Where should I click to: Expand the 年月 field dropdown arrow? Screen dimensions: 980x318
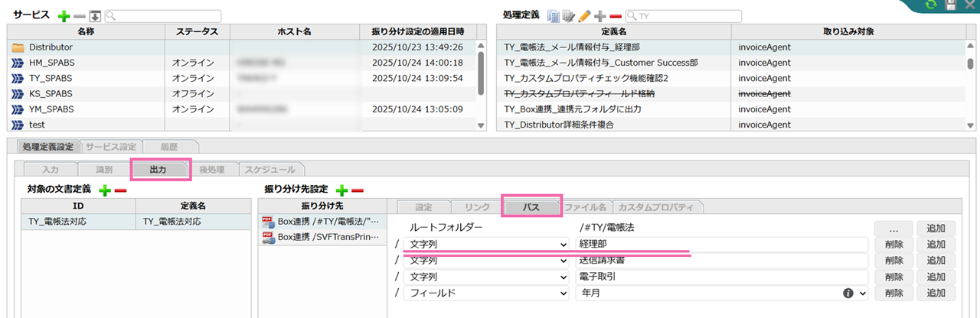click(x=863, y=293)
